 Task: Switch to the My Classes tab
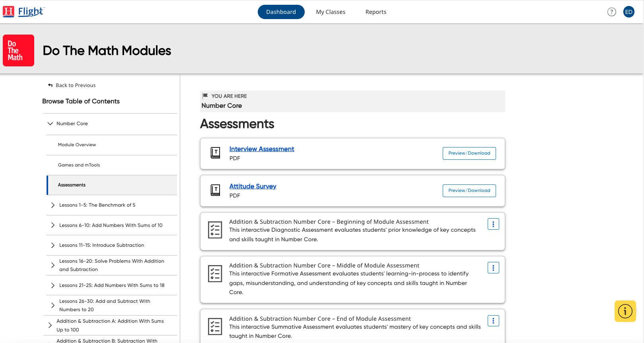(x=331, y=12)
